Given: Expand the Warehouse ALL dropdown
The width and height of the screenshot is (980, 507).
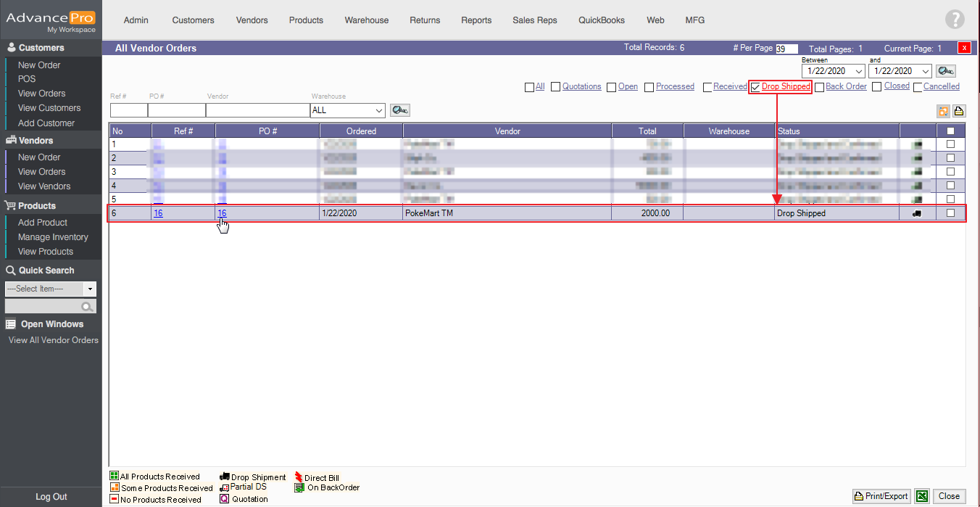Looking at the screenshot, I should [379, 110].
